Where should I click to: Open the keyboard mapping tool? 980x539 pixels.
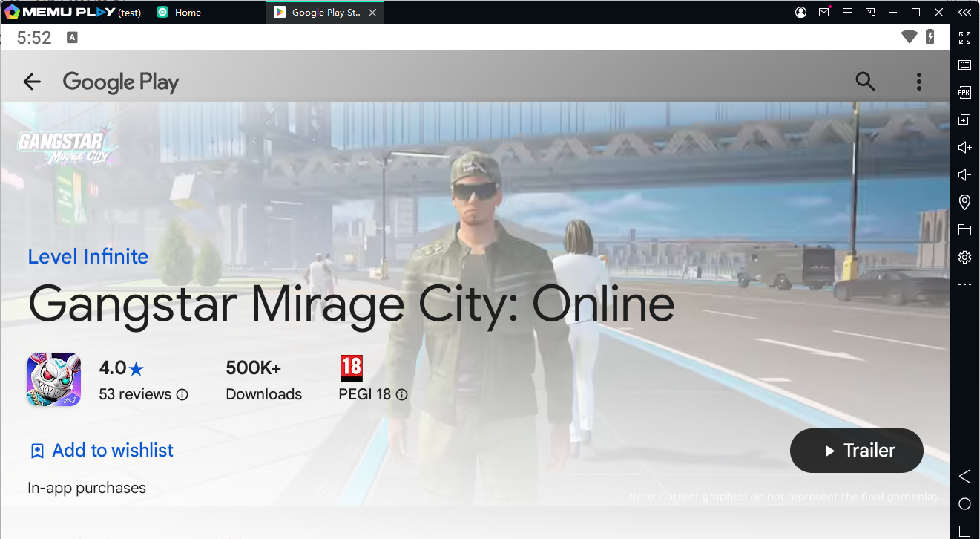point(964,65)
